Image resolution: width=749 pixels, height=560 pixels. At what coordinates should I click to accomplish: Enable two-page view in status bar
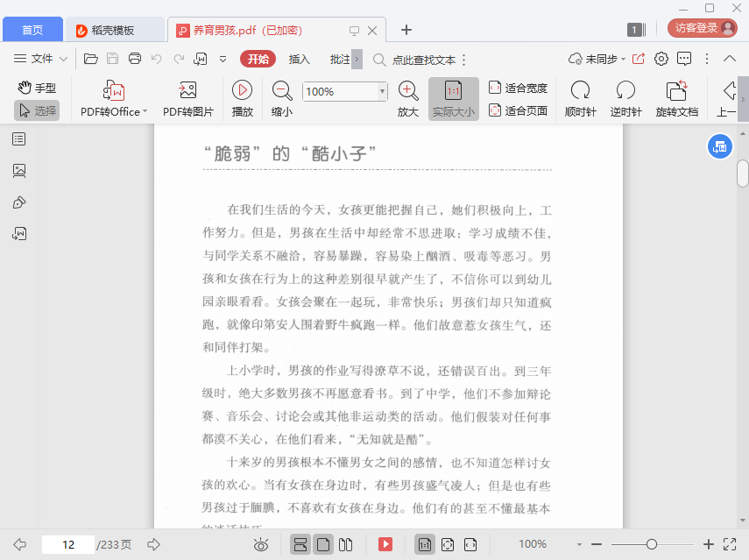click(x=346, y=544)
